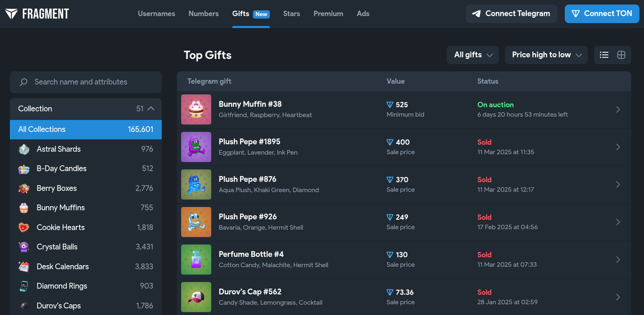
Task: Click the Connect TON button
Action: tap(602, 14)
